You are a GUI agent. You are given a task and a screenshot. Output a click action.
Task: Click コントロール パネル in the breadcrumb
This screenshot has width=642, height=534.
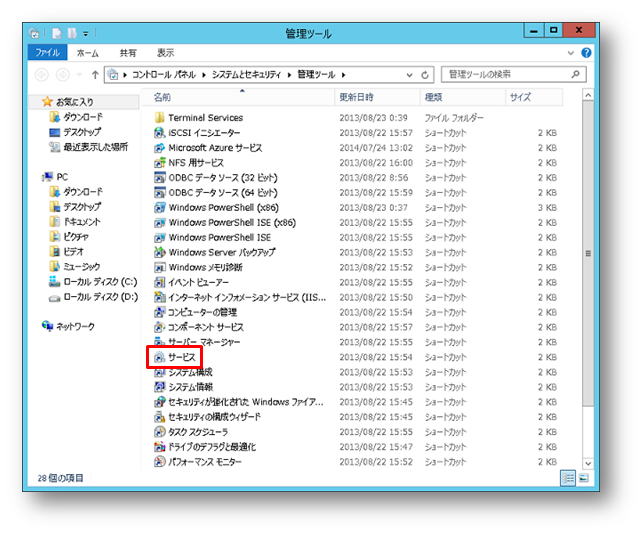(164, 75)
